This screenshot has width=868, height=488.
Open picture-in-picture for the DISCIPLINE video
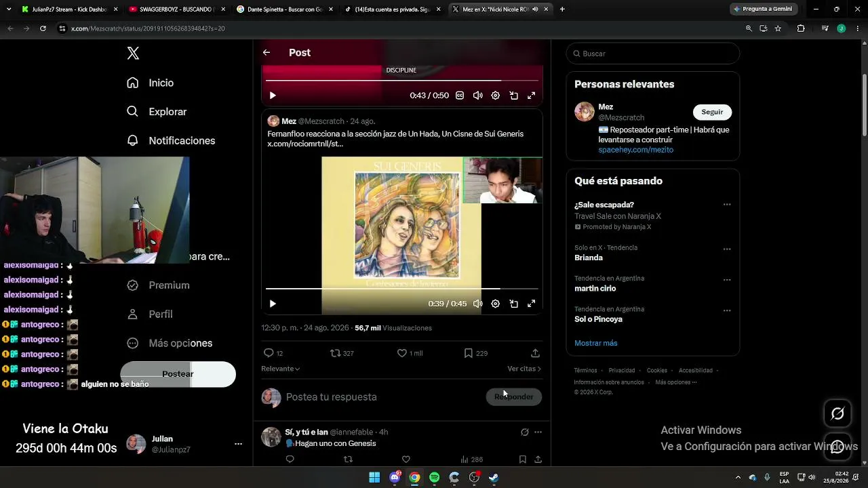[513, 96]
